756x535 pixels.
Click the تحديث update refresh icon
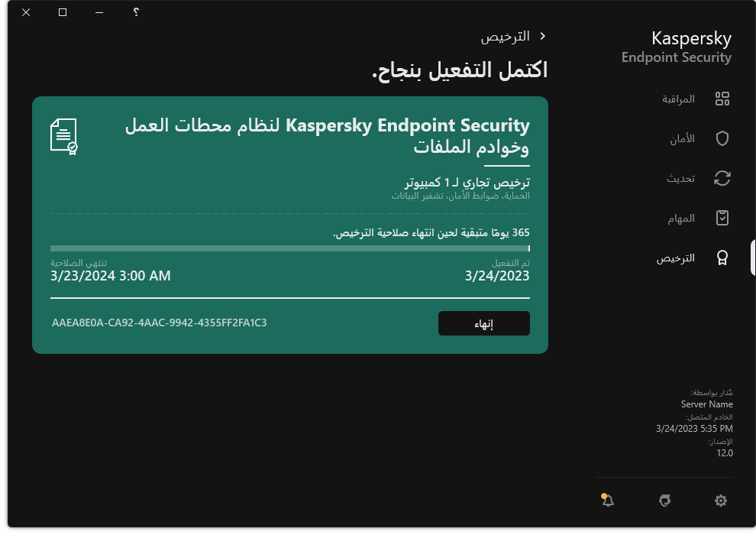[x=722, y=178]
